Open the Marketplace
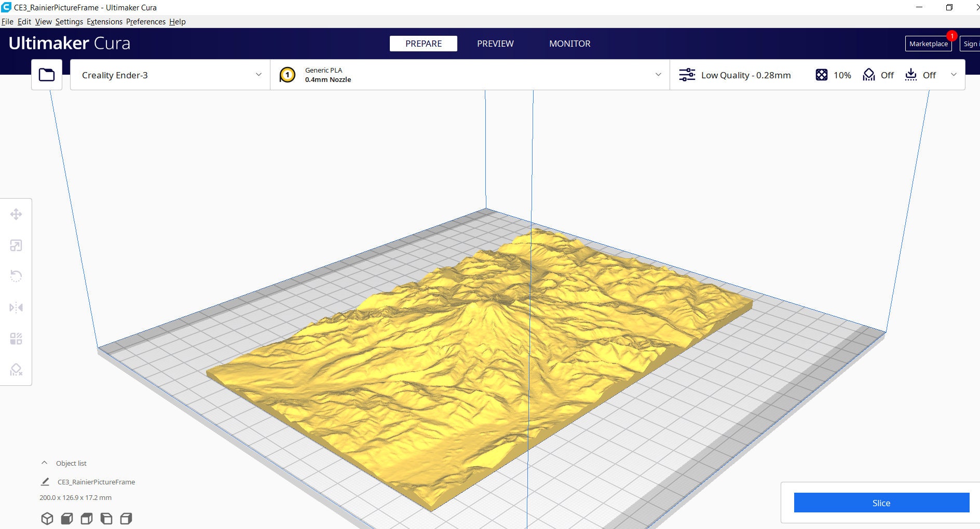Viewport: 980px width, 529px height. click(x=929, y=44)
